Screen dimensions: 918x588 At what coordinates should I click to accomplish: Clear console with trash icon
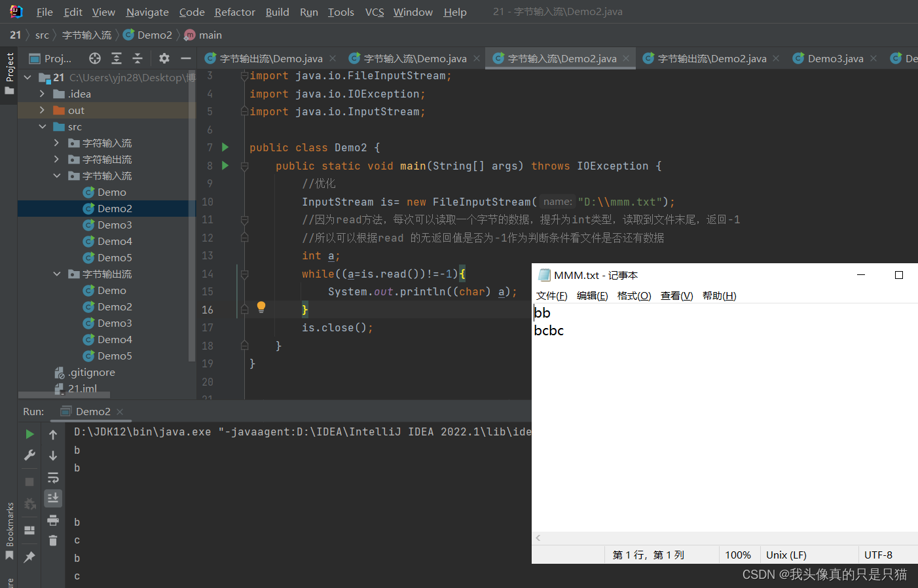click(53, 540)
